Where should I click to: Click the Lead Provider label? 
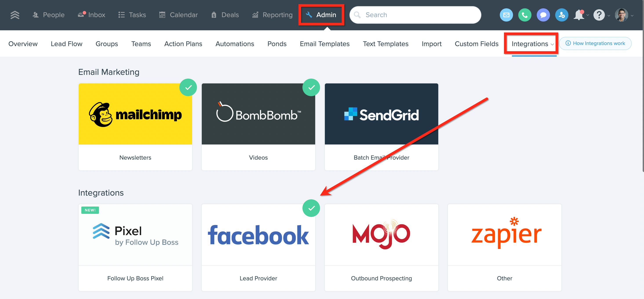(x=258, y=278)
